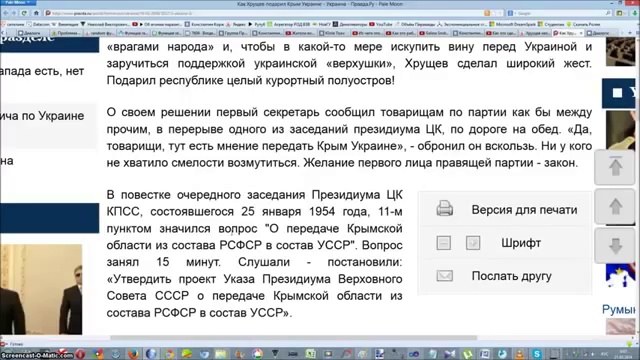Switch to the Galina Smit tab

tap(435, 33)
